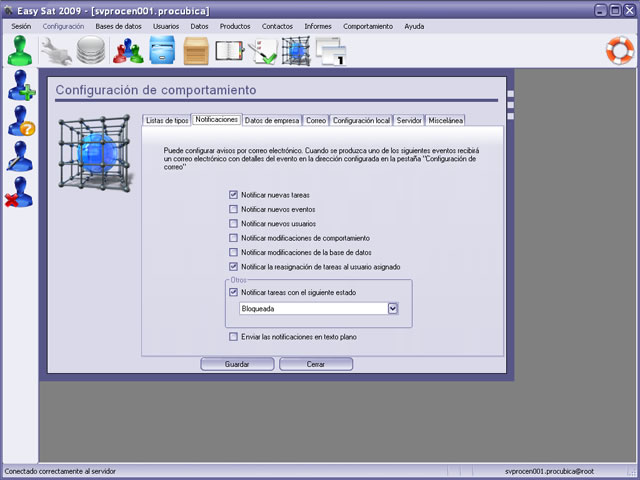
Task: Click the multi-colored users group icon
Action: click(x=127, y=50)
